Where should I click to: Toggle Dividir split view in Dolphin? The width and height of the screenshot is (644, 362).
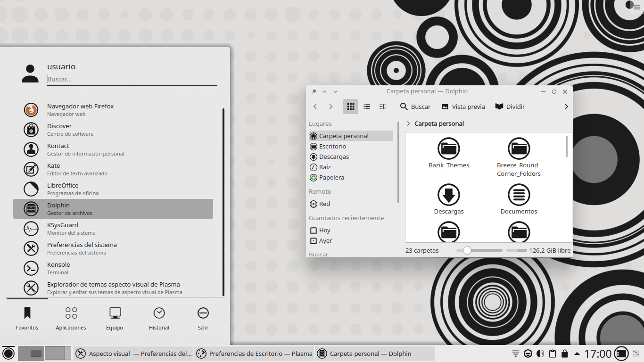(510, 107)
